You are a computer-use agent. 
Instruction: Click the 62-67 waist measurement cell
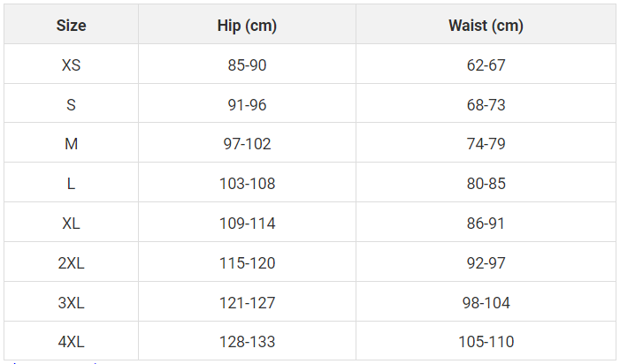coord(486,64)
